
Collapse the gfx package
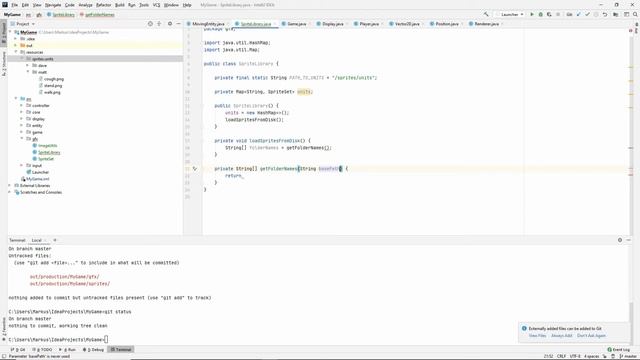pyautogui.click(x=22, y=139)
